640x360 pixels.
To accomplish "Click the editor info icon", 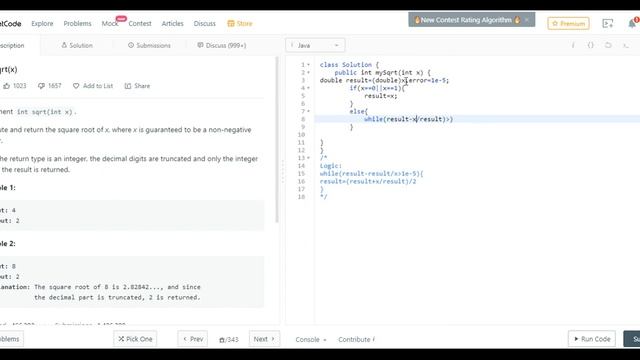I will [x=573, y=45].
